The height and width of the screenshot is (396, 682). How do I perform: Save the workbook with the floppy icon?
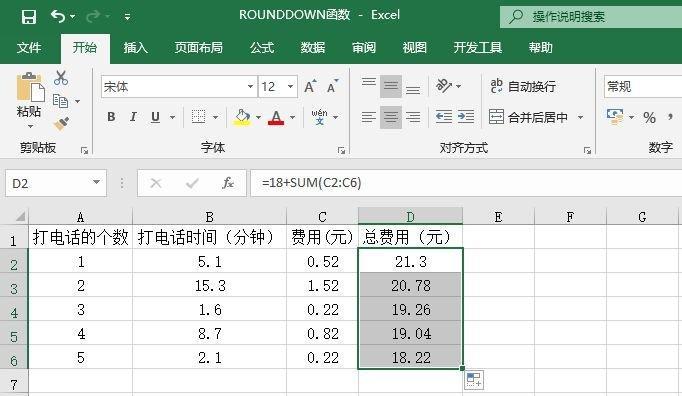coord(29,17)
